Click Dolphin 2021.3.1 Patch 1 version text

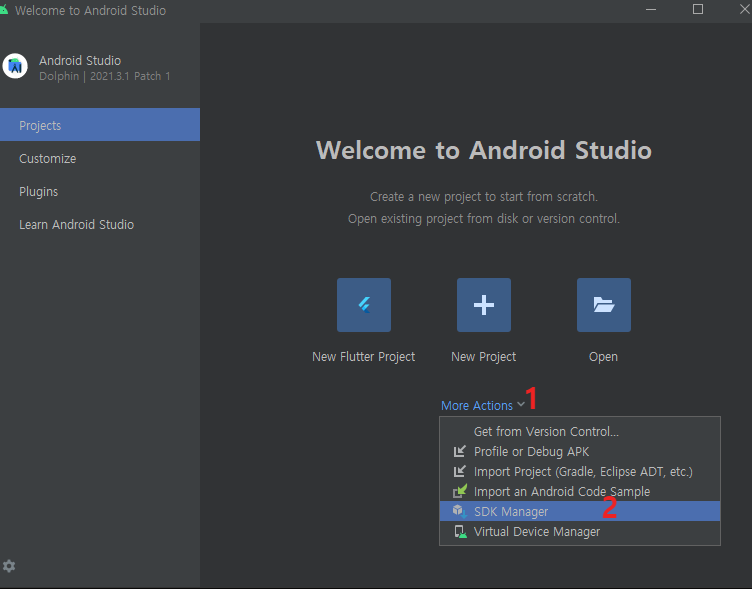coord(105,76)
